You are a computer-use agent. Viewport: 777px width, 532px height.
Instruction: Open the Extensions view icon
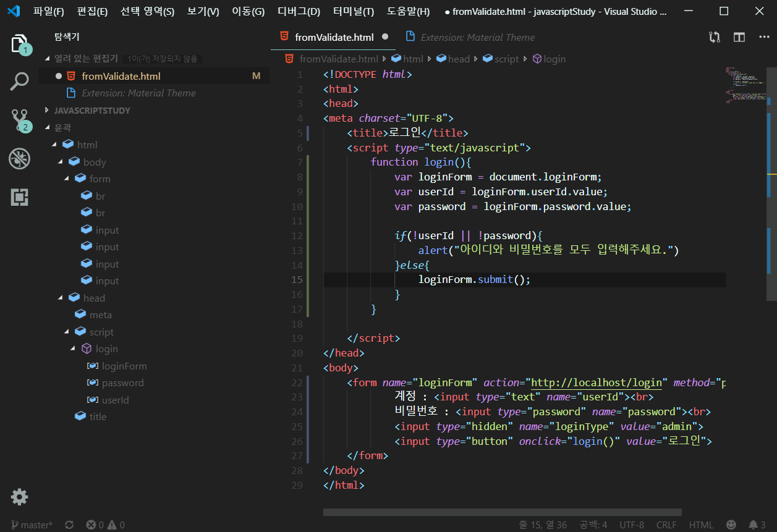[x=19, y=197]
